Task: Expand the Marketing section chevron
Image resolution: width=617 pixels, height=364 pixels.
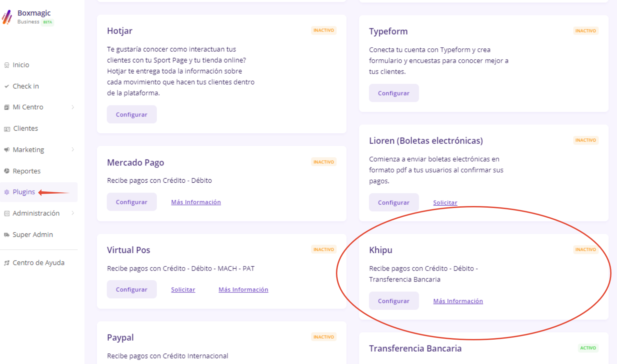Action: coord(73,149)
